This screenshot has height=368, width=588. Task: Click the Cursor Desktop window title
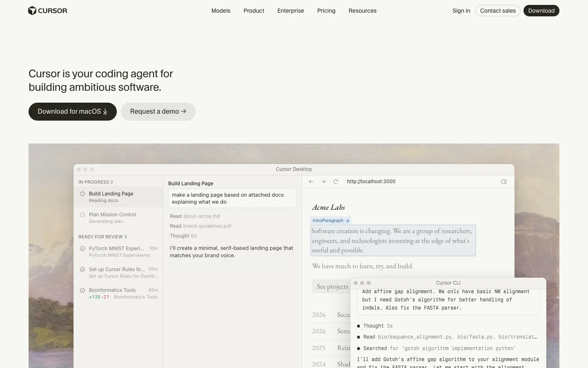[x=294, y=169]
